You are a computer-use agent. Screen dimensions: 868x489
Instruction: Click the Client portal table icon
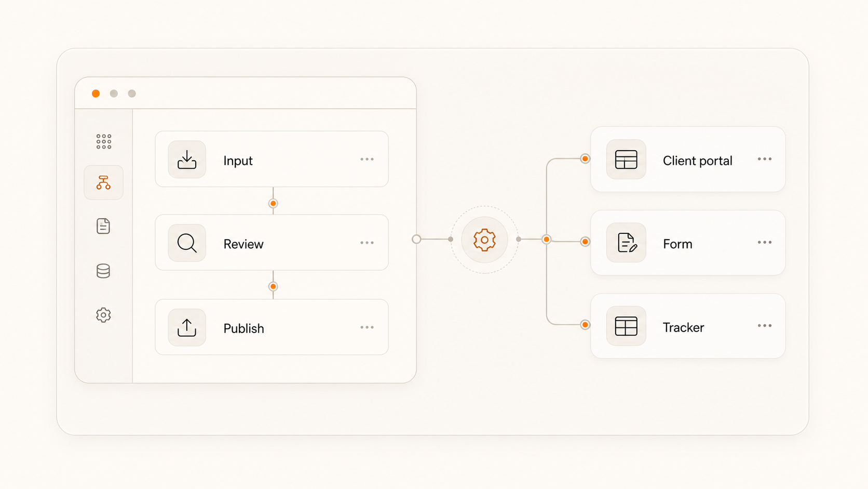[x=626, y=160]
